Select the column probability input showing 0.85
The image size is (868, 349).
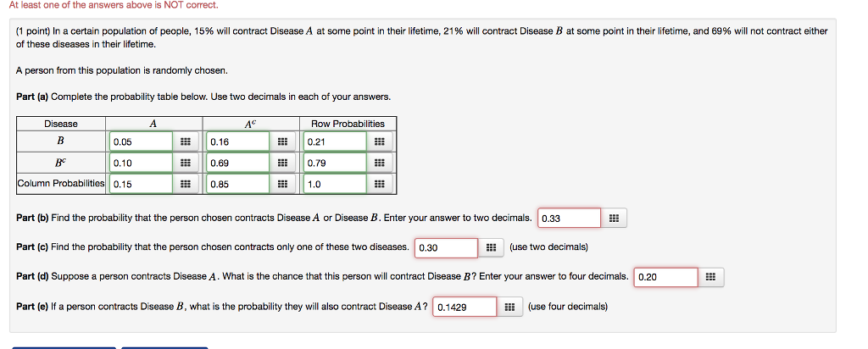(238, 184)
